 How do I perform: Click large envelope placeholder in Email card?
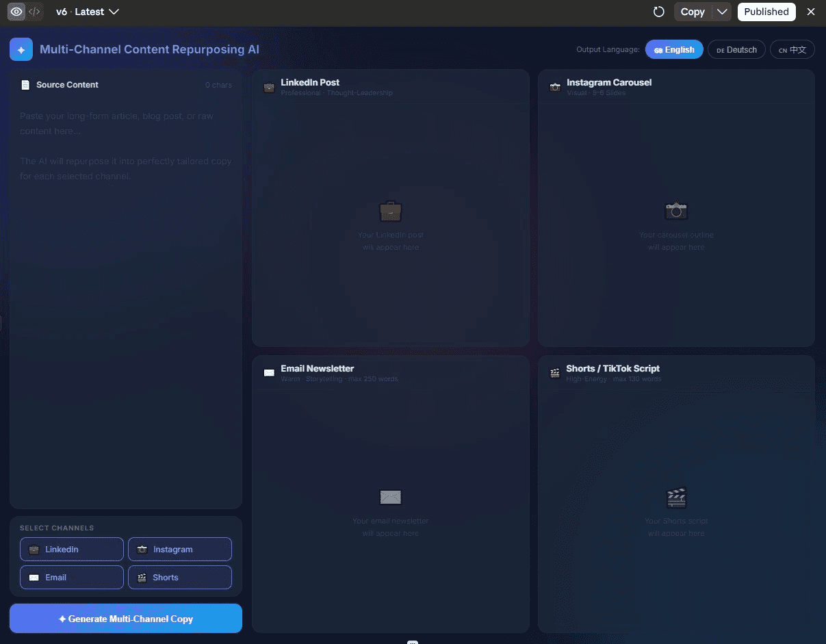coord(391,497)
